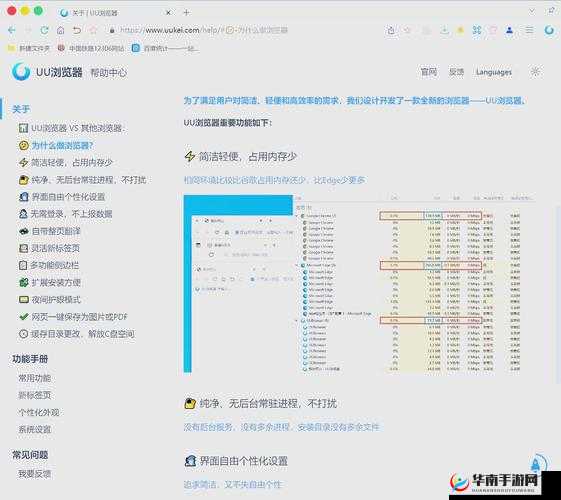The height and width of the screenshot is (500, 561).
Task: Open 系统设置 in sidebar
Action: pyautogui.click(x=34, y=429)
